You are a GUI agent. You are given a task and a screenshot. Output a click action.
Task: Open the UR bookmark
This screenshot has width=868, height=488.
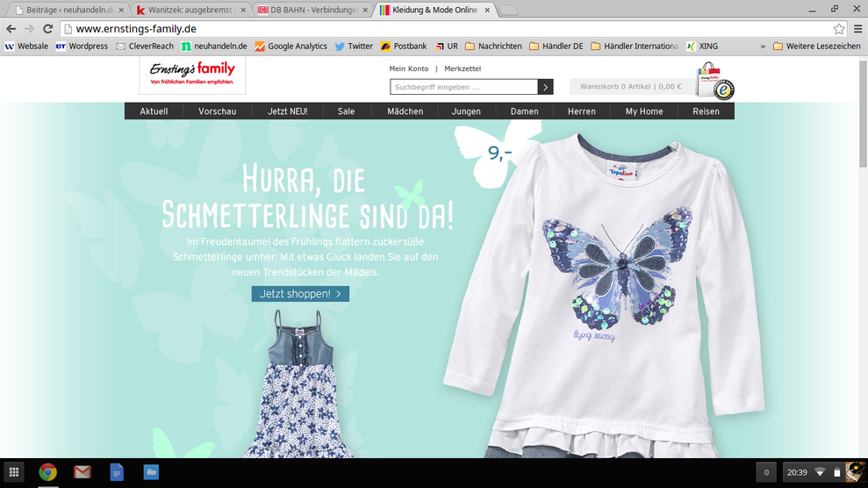447,47
